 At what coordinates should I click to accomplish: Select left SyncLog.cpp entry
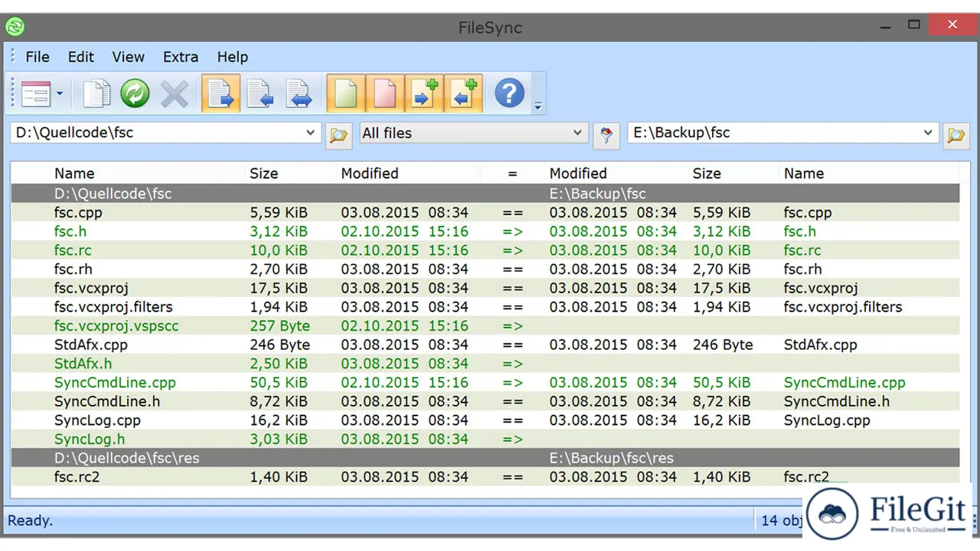97,420
